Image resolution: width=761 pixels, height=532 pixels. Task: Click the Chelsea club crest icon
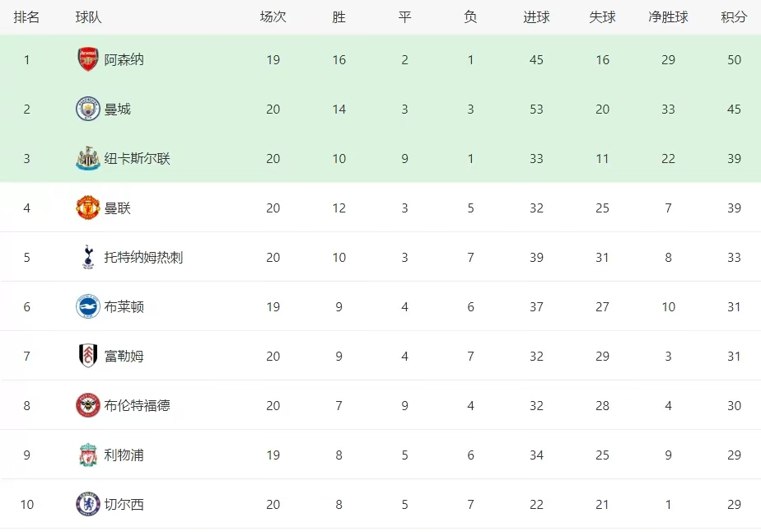[x=88, y=504]
